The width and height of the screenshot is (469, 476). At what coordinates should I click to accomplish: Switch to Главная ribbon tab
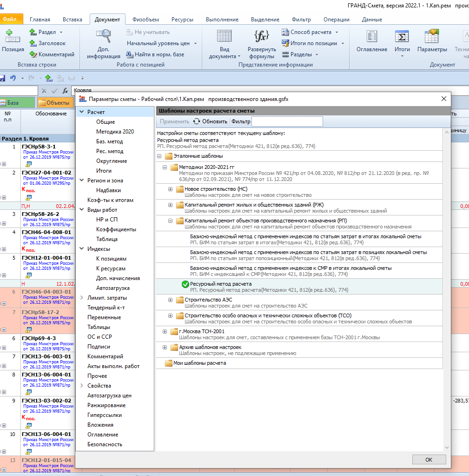click(x=40, y=20)
